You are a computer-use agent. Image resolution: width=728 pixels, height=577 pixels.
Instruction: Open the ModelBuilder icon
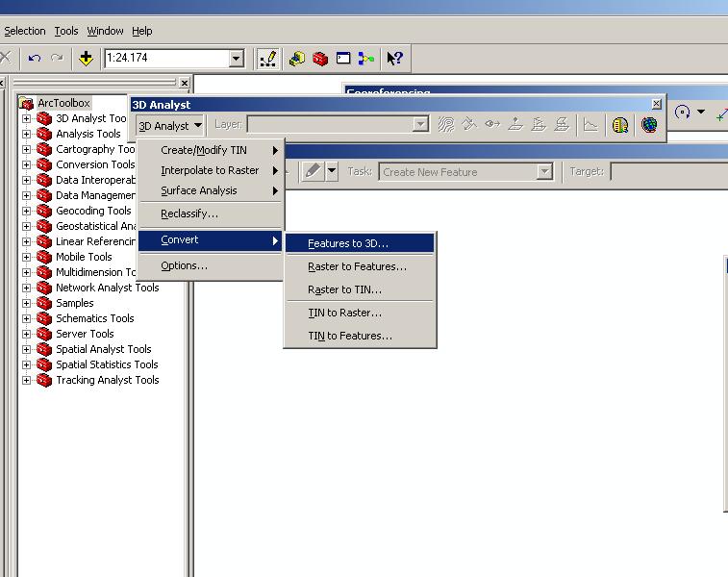tap(366, 59)
